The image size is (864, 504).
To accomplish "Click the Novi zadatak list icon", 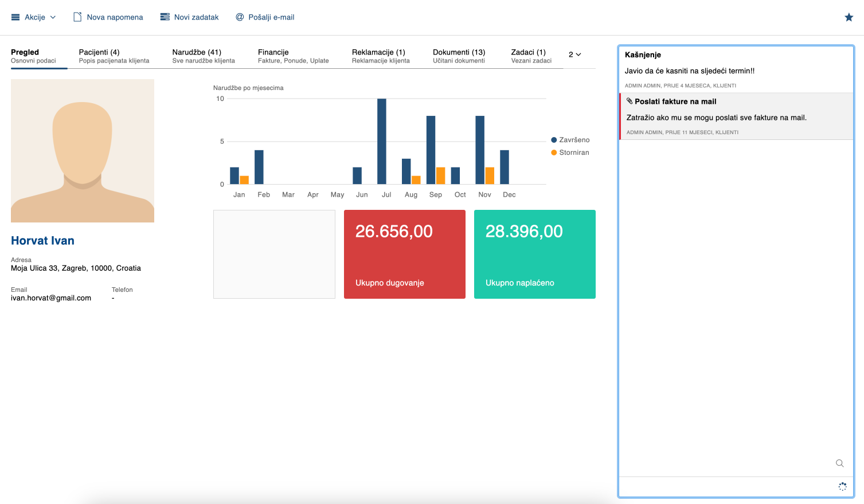I will pyautogui.click(x=165, y=17).
